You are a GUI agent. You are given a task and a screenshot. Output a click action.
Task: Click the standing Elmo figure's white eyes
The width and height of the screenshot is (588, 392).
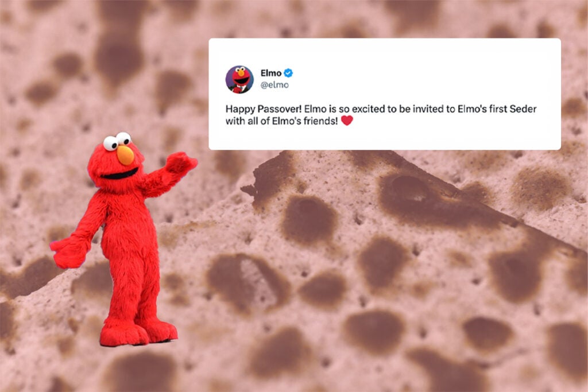[x=116, y=141]
